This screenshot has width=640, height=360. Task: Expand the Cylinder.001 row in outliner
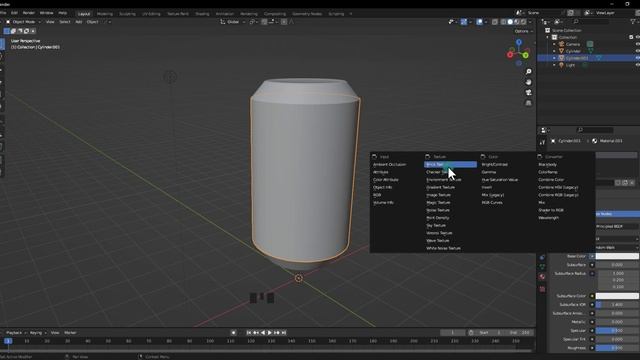554,58
